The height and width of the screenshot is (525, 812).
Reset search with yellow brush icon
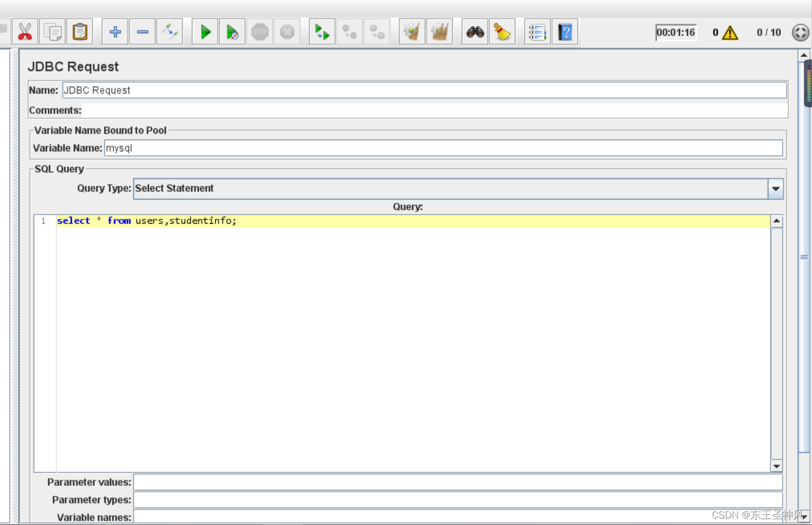click(x=502, y=32)
